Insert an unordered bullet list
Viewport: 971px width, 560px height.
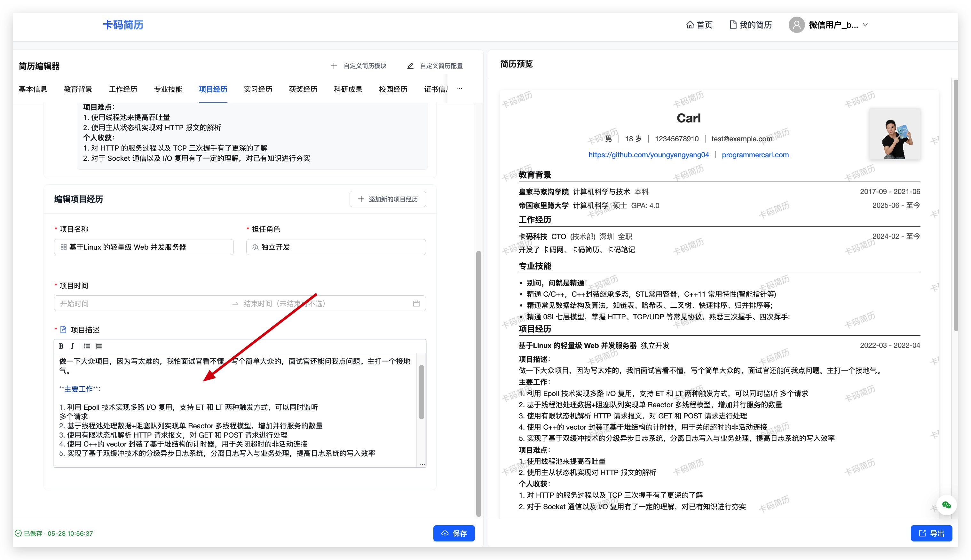pyautogui.click(x=87, y=346)
